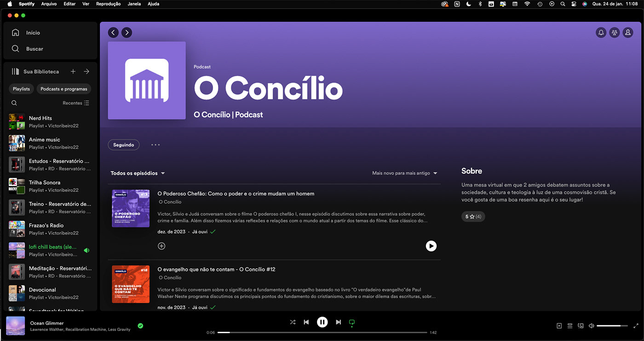Open Recalibration Machine artist link

tap(86, 329)
